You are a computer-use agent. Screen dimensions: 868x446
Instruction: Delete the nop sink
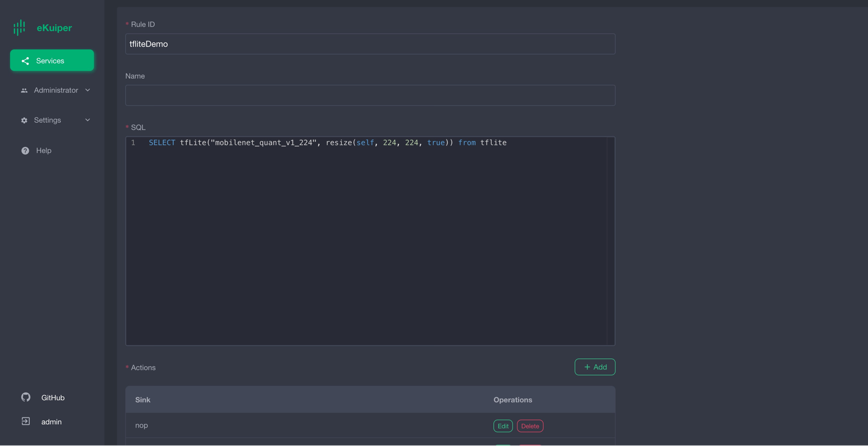click(x=530, y=426)
